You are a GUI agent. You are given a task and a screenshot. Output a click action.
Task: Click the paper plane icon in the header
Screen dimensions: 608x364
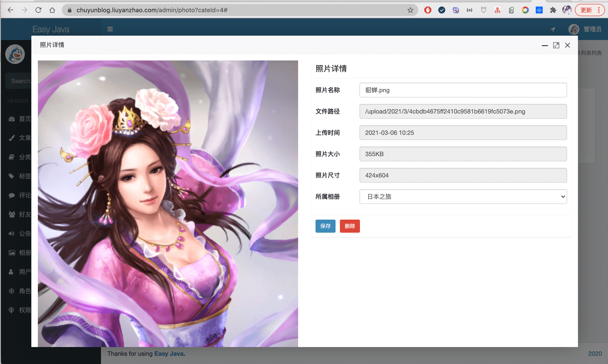(553, 29)
